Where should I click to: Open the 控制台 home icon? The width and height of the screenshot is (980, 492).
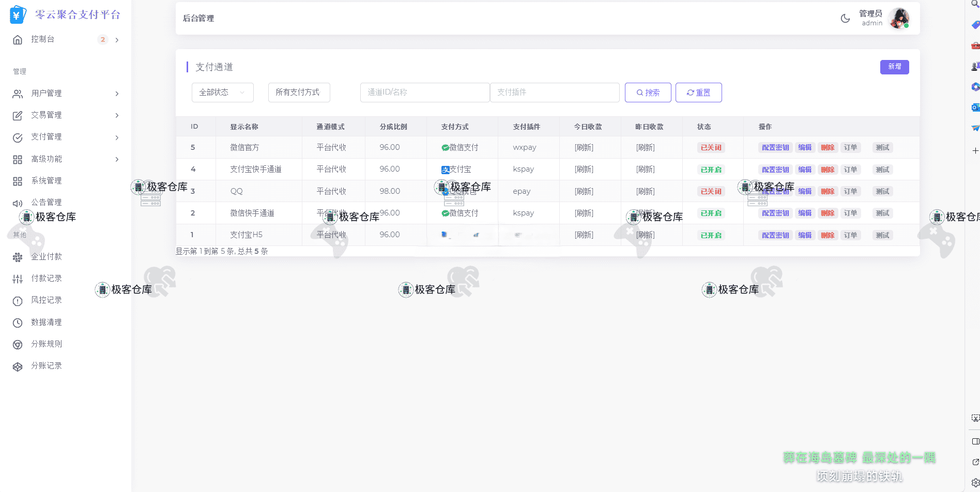18,40
